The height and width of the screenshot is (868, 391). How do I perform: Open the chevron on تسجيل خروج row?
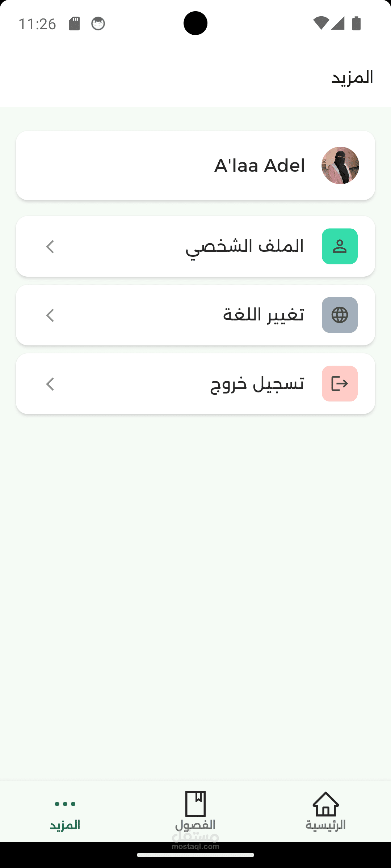50,384
